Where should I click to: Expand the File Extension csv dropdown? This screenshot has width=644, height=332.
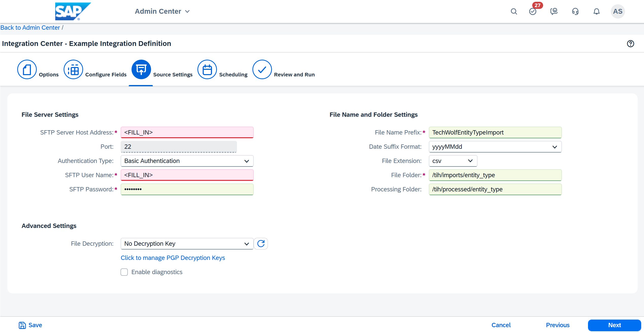[x=453, y=161]
